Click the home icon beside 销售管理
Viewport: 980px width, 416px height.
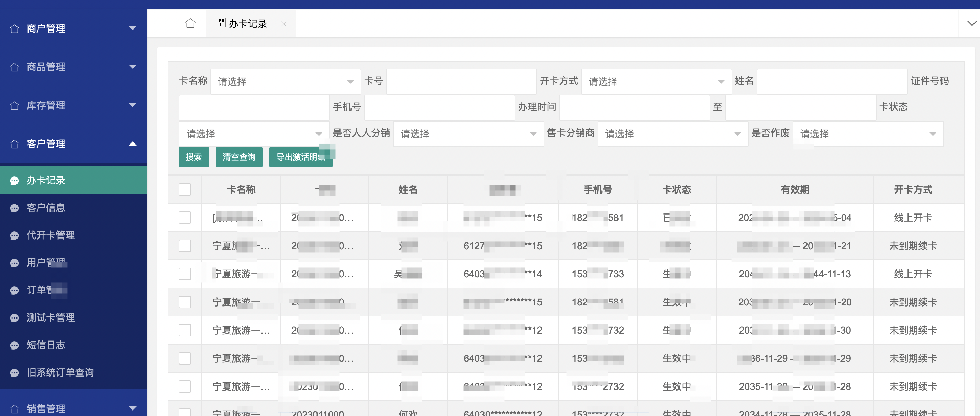pyautogui.click(x=14, y=408)
